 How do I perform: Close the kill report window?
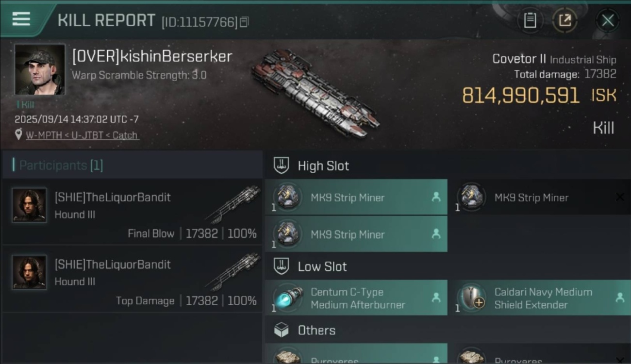(x=608, y=20)
